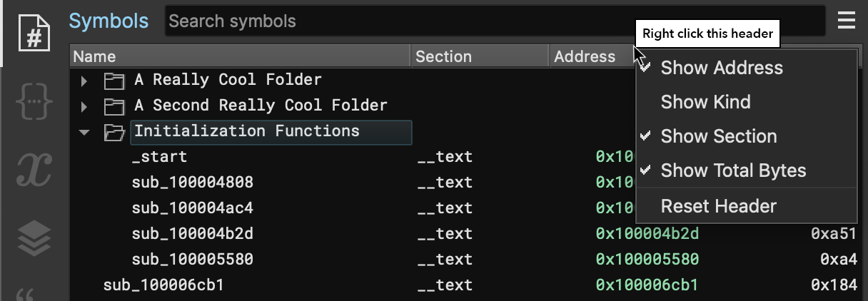Collapse the Initialization Functions folder
Viewport: 868px width, 301px height.
[84, 132]
